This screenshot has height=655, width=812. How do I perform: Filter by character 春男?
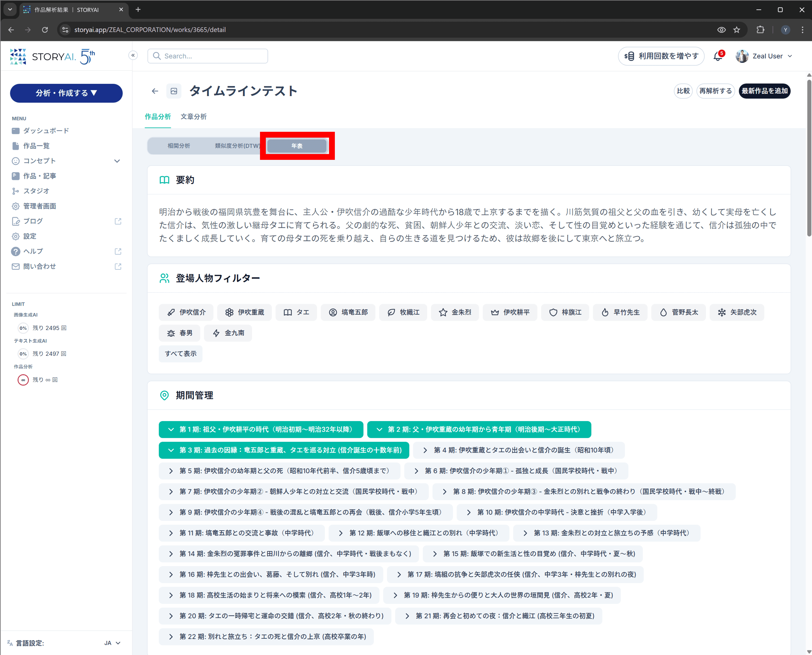pyautogui.click(x=180, y=333)
